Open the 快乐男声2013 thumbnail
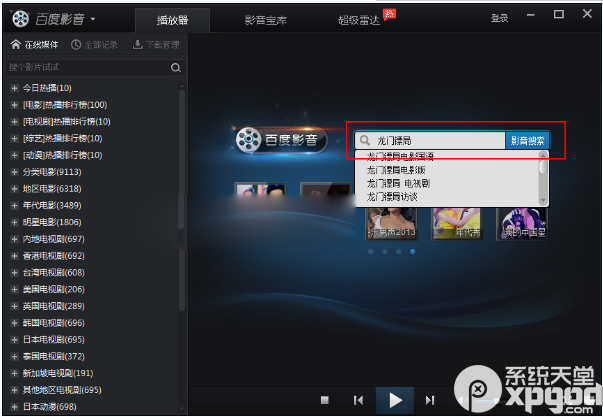 (x=391, y=224)
